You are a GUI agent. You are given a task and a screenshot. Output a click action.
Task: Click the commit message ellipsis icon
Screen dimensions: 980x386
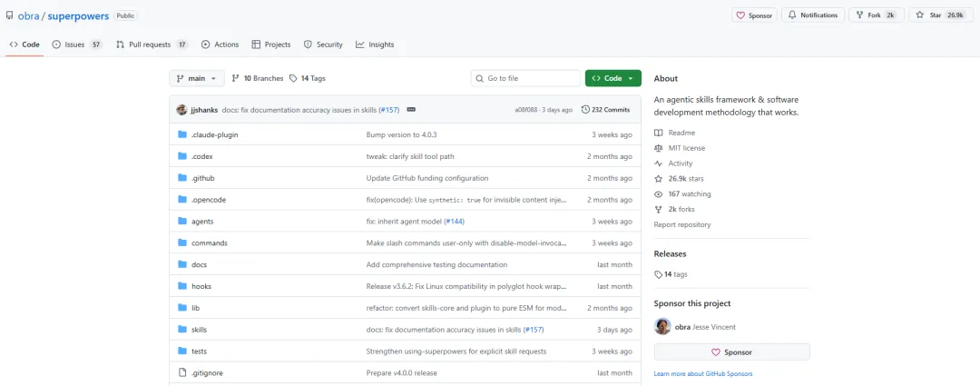point(411,109)
